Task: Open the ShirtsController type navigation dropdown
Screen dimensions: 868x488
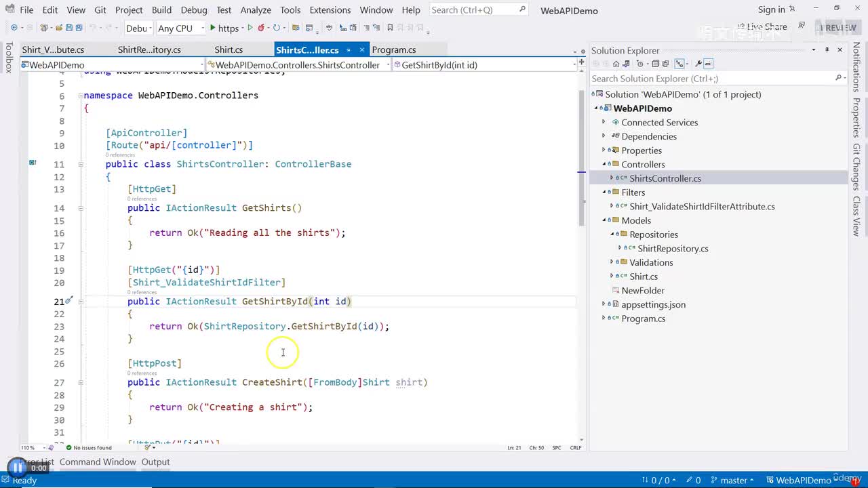Action: [x=298, y=65]
